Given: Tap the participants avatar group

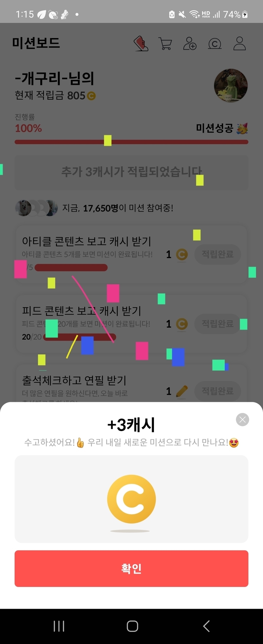Looking at the screenshot, I should (x=36, y=208).
